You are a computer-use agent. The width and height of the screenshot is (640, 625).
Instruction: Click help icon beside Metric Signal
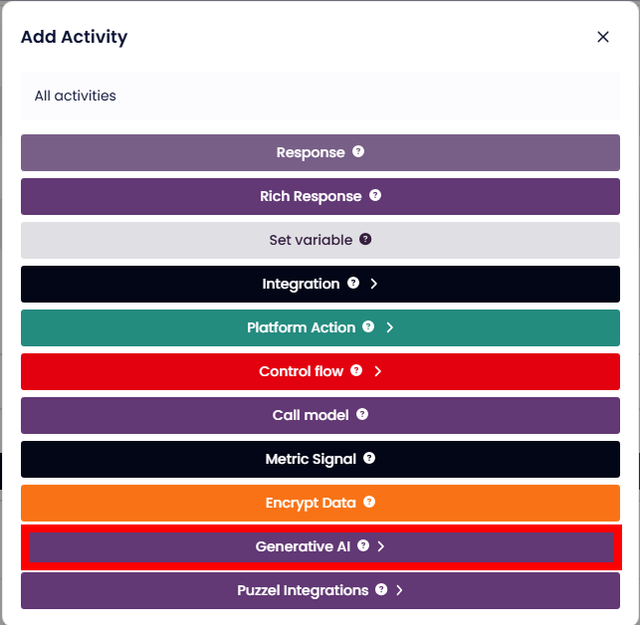point(369,458)
